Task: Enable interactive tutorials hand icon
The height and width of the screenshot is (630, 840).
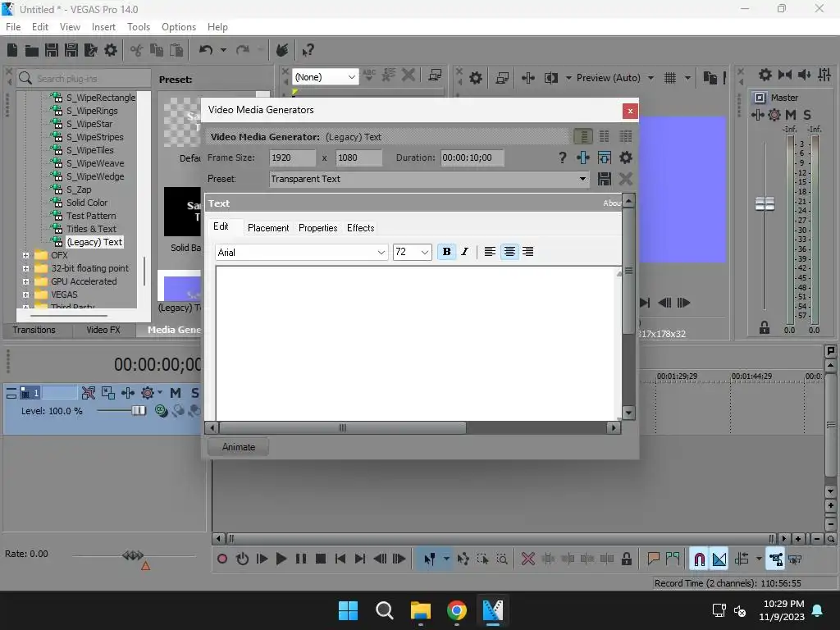Action: 282,50
